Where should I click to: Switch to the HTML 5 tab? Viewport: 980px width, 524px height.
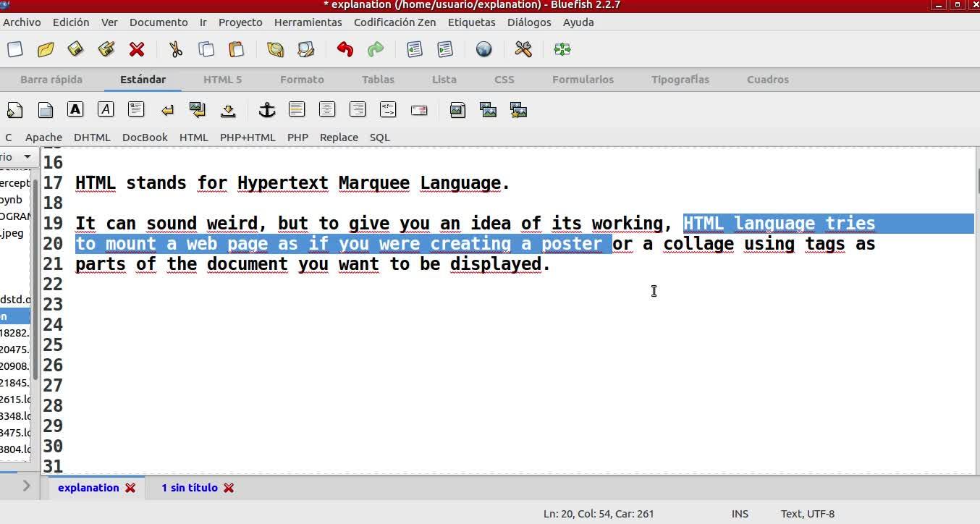pos(222,80)
